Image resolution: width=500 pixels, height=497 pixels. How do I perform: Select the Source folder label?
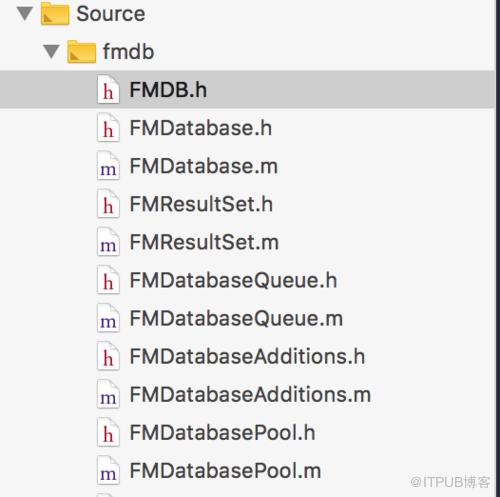[111, 14]
